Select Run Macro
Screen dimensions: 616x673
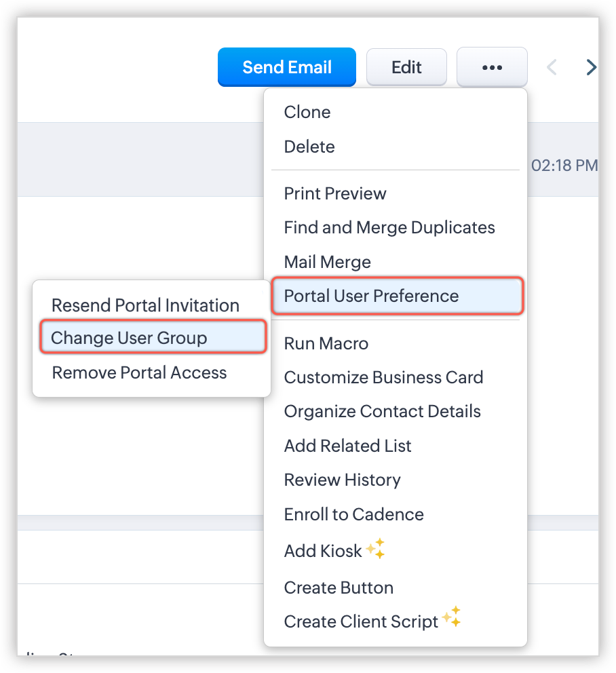click(326, 343)
